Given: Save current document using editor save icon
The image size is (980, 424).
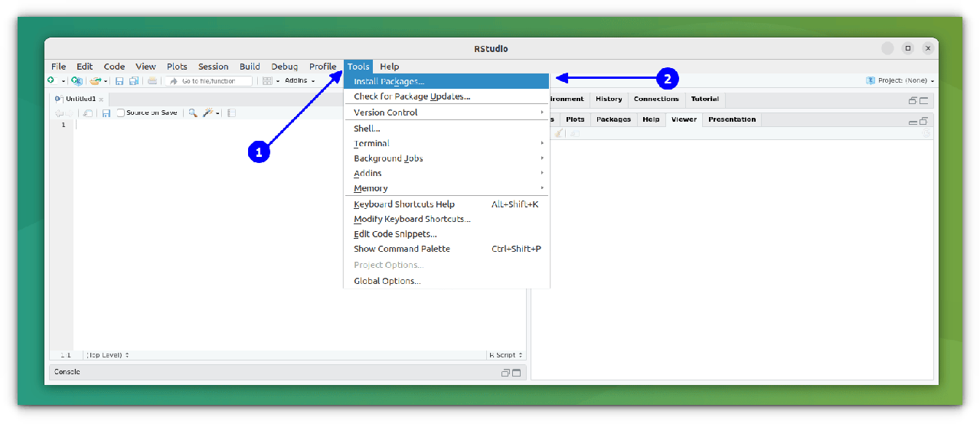Looking at the screenshot, I should [106, 113].
